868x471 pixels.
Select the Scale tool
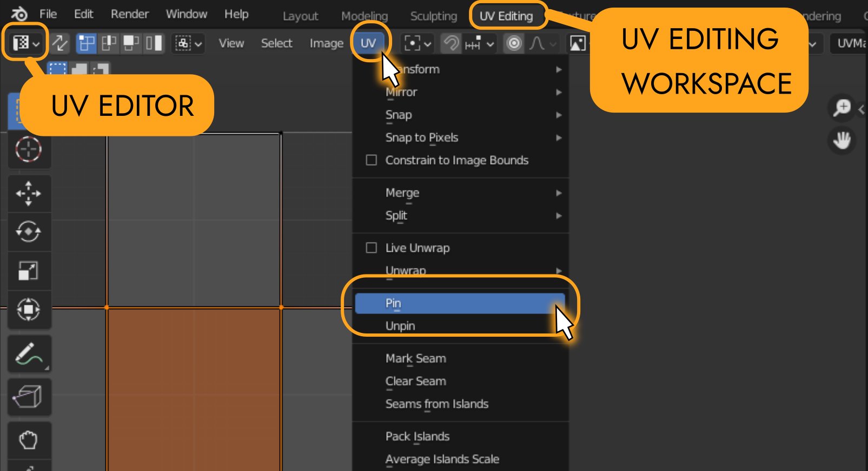point(29,271)
